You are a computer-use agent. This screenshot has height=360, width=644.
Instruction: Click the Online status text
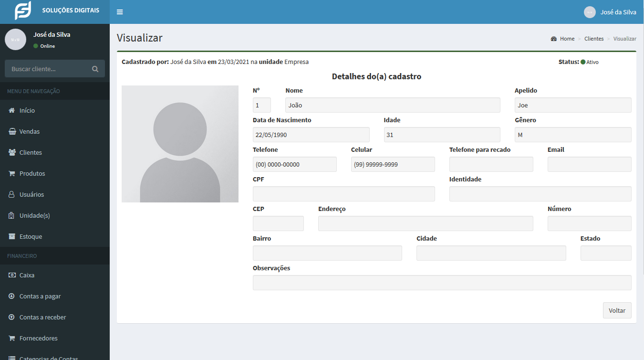(48, 46)
